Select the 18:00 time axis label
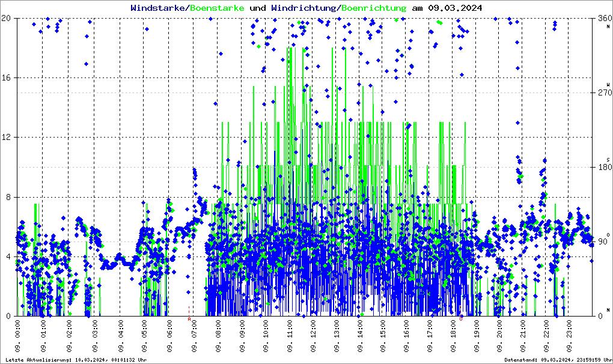This screenshot has height=364, width=613. (453, 336)
